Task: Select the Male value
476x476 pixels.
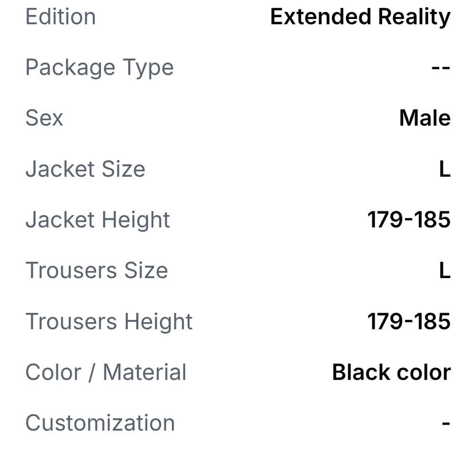Action: (425, 118)
